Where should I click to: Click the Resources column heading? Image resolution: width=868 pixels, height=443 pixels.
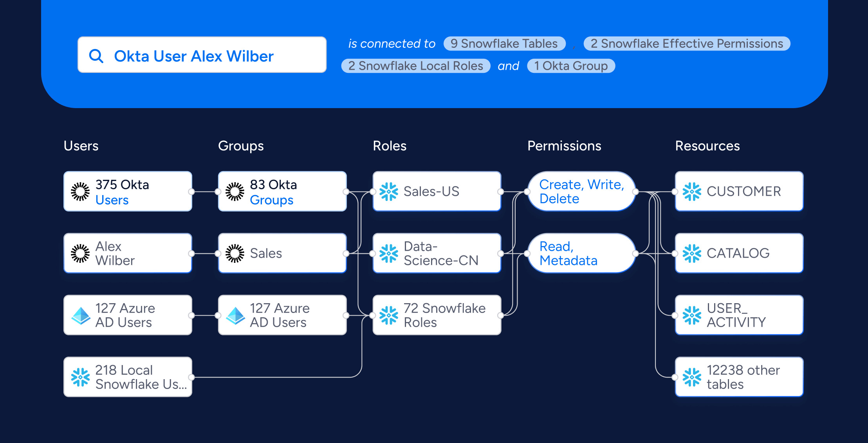[x=707, y=146]
